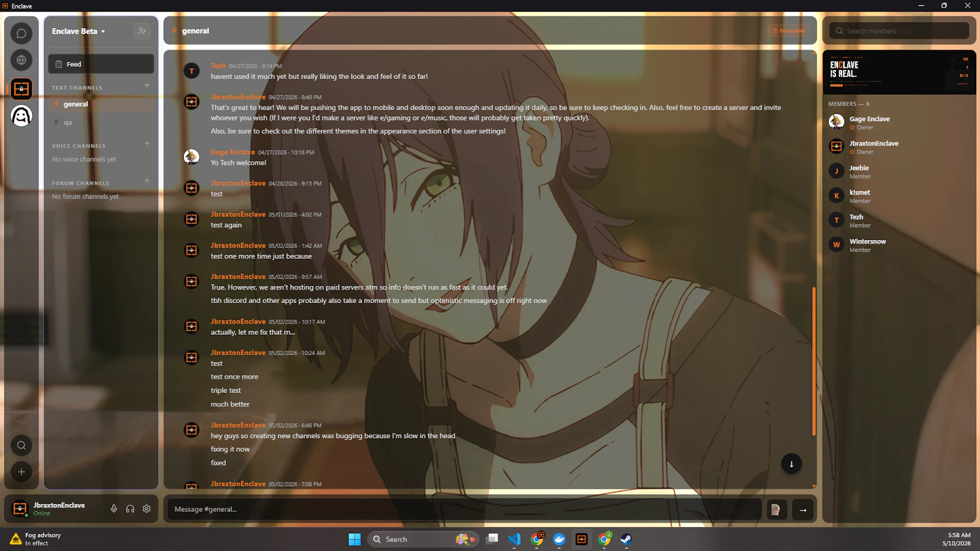The image size is (980, 551).
Task: Send the message with the arrow button
Action: [802, 509]
